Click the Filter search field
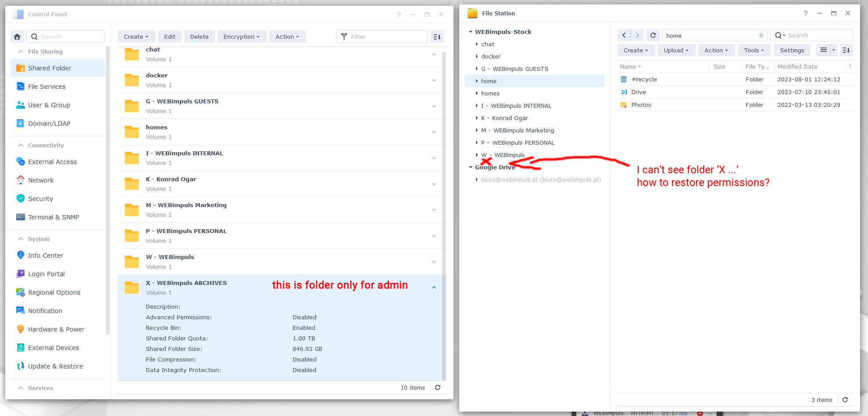 pos(382,36)
